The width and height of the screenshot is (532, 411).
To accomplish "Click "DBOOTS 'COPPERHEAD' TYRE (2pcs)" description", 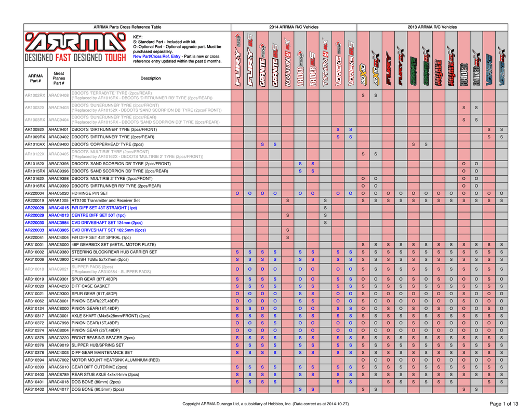I will click(x=108, y=144).
